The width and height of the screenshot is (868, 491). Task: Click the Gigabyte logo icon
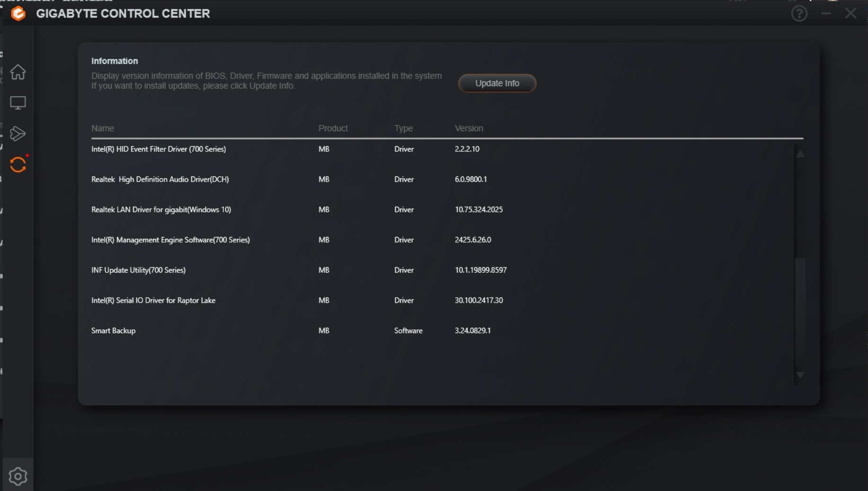pyautogui.click(x=18, y=13)
